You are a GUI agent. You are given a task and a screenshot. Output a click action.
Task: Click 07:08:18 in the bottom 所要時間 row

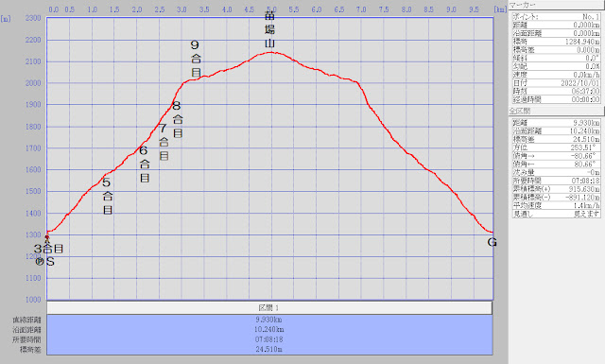pyautogui.click(x=268, y=339)
